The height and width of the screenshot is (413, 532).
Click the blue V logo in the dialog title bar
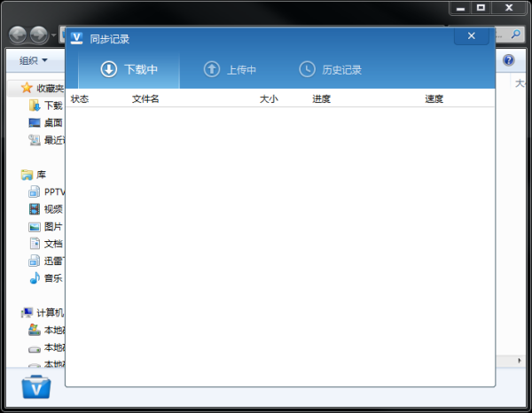coord(76,38)
